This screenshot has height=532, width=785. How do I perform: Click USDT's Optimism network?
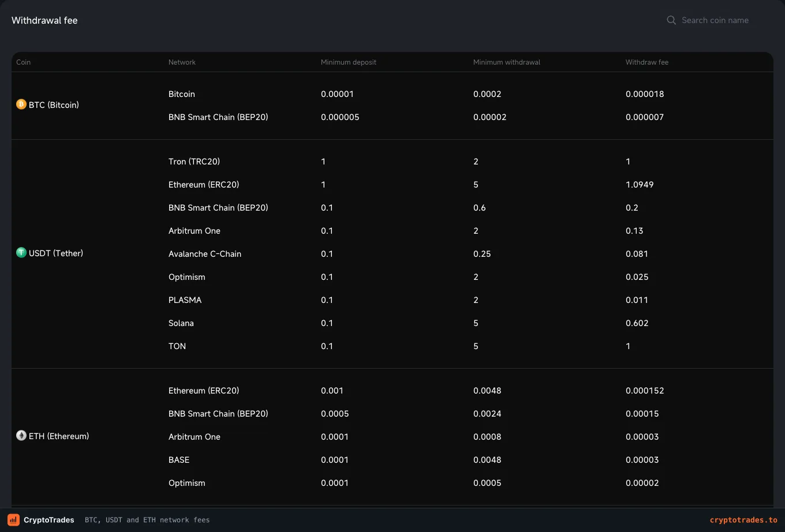[187, 277]
